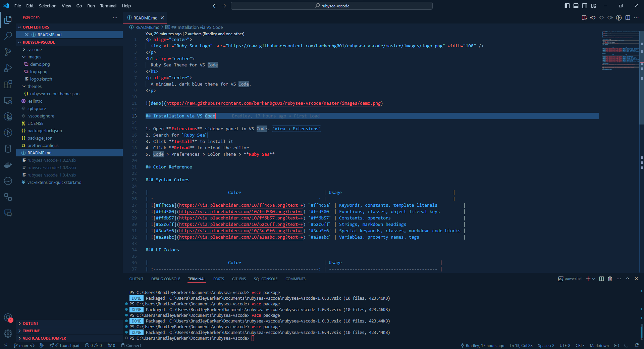Open Explorer Views and More Actions menu

(x=115, y=18)
